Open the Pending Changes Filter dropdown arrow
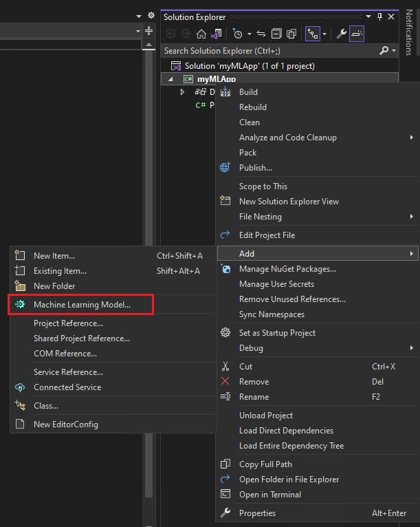This screenshot has height=527, width=420. pos(250,34)
